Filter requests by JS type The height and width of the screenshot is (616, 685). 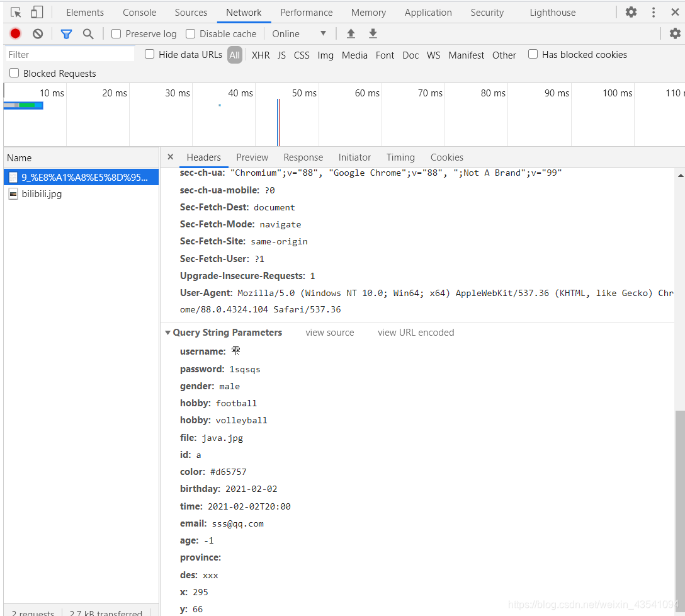click(282, 55)
